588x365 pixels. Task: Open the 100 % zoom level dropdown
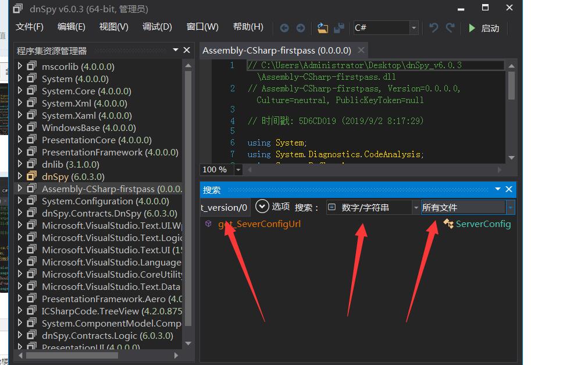pyautogui.click(x=238, y=169)
